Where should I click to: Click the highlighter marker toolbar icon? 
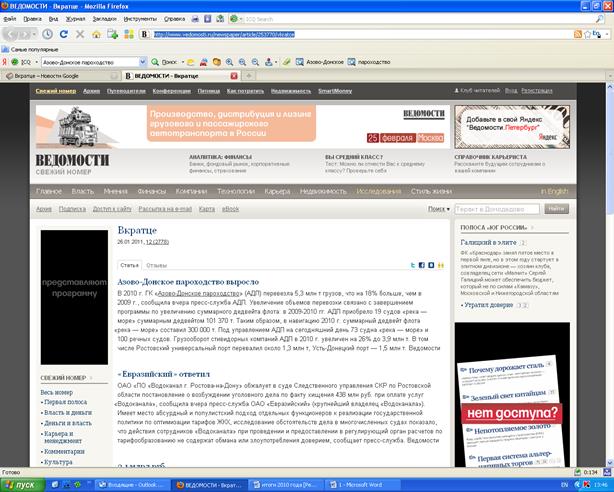pyautogui.click(x=287, y=62)
